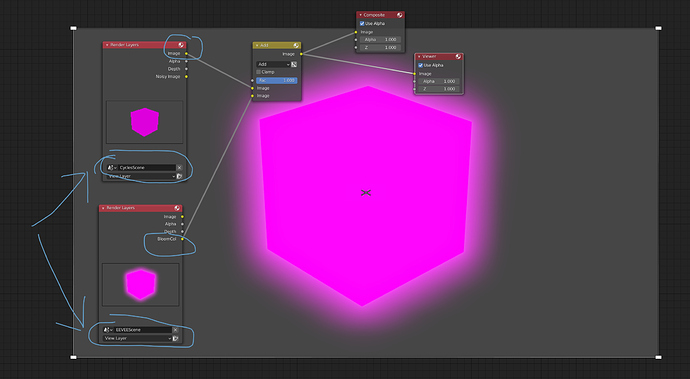
Task: Click the "BloomCol" output label
Action: click(167, 239)
